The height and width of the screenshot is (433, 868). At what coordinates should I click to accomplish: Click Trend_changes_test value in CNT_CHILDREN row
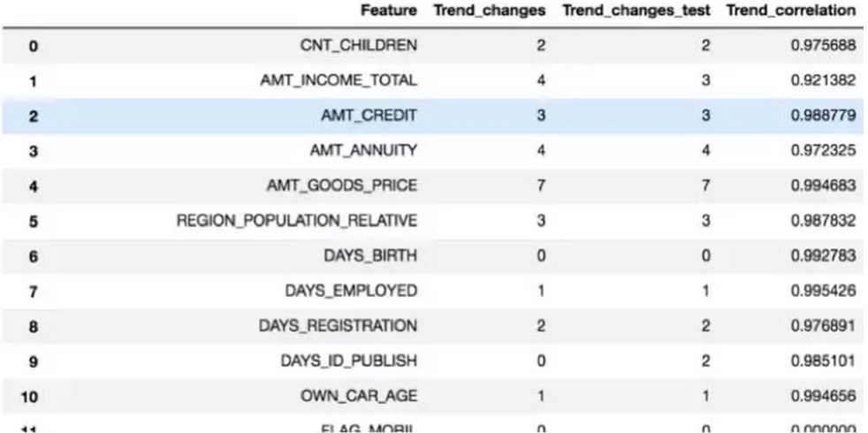tap(705, 45)
